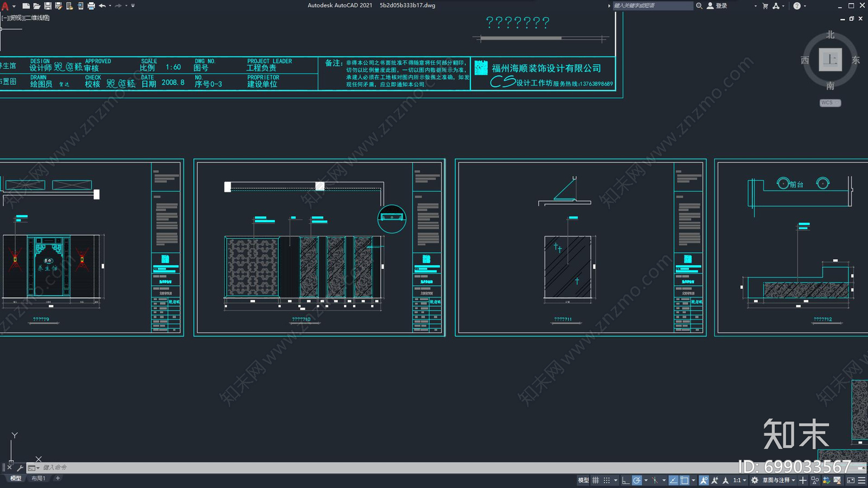Click the Plot printer icon

point(91,6)
